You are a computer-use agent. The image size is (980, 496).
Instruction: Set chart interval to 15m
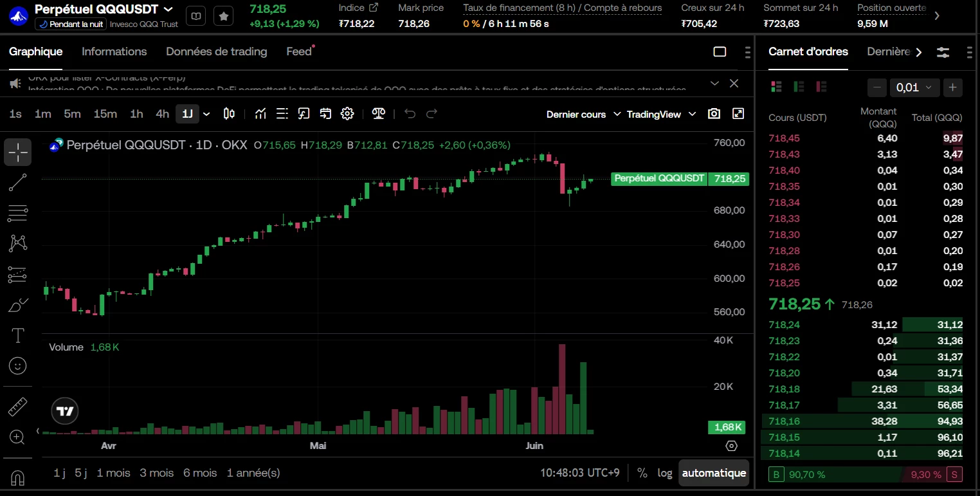point(105,114)
